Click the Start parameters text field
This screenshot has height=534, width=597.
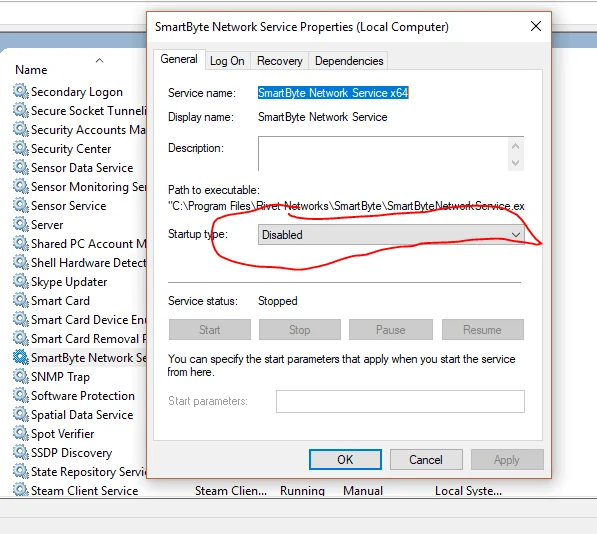click(400, 401)
